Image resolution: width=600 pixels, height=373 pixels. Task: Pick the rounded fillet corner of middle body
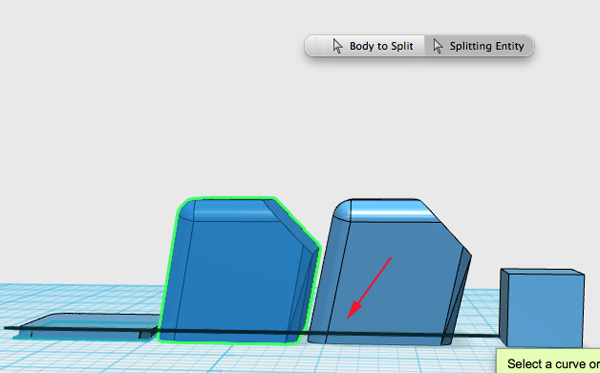tap(342, 212)
